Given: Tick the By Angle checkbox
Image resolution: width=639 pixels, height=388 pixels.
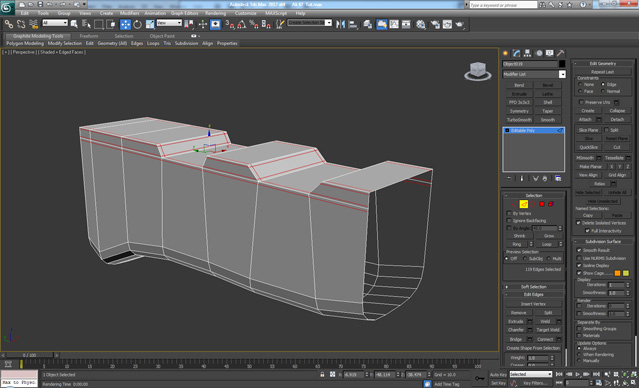Looking at the screenshot, I should point(509,228).
